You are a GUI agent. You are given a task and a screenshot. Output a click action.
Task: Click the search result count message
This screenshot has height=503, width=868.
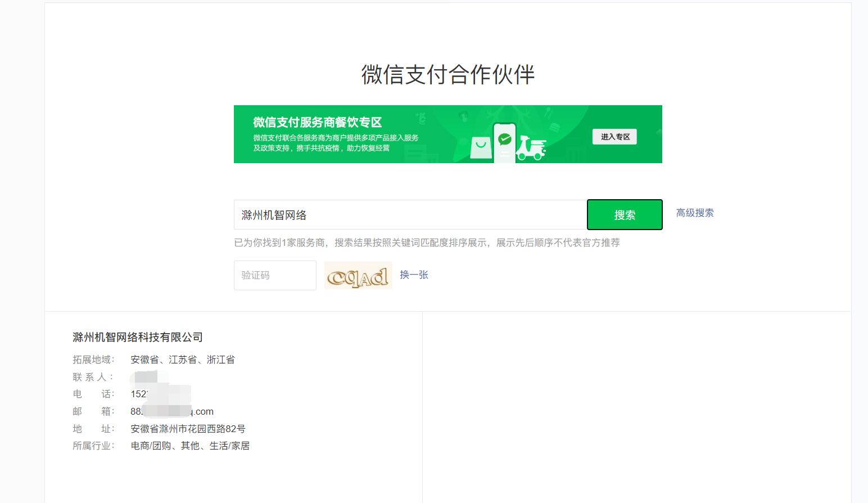pyautogui.click(x=427, y=242)
